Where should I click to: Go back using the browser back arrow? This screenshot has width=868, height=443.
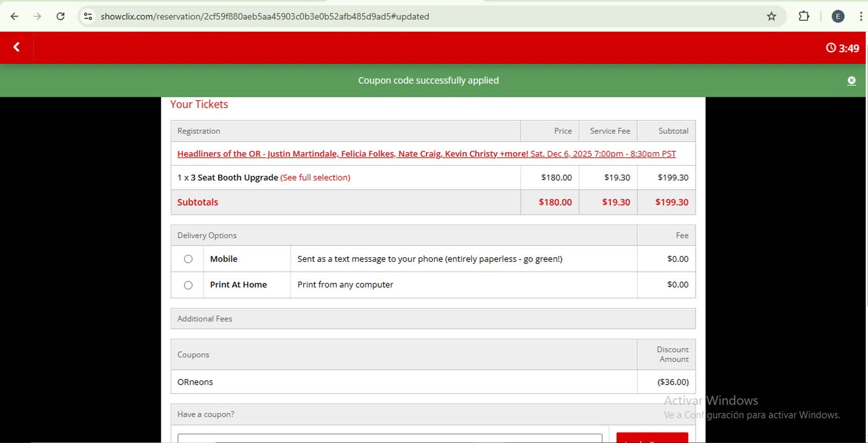click(14, 16)
